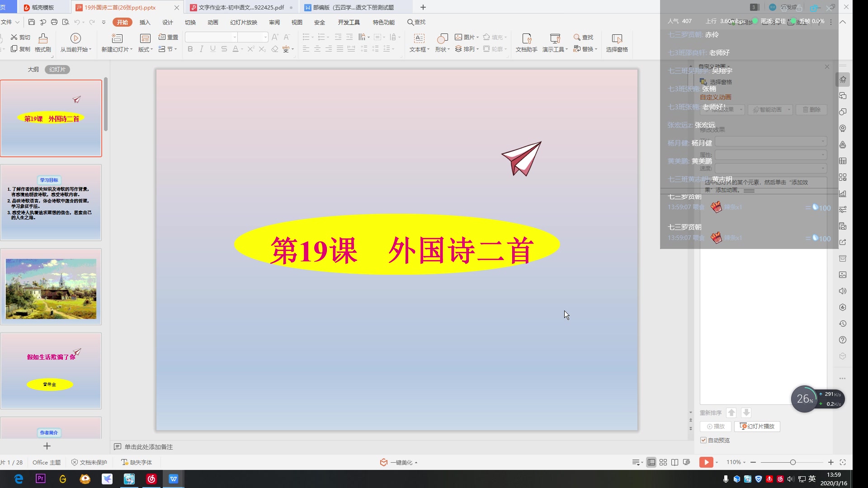Click the Save icon in quick access toolbar

point(31,22)
